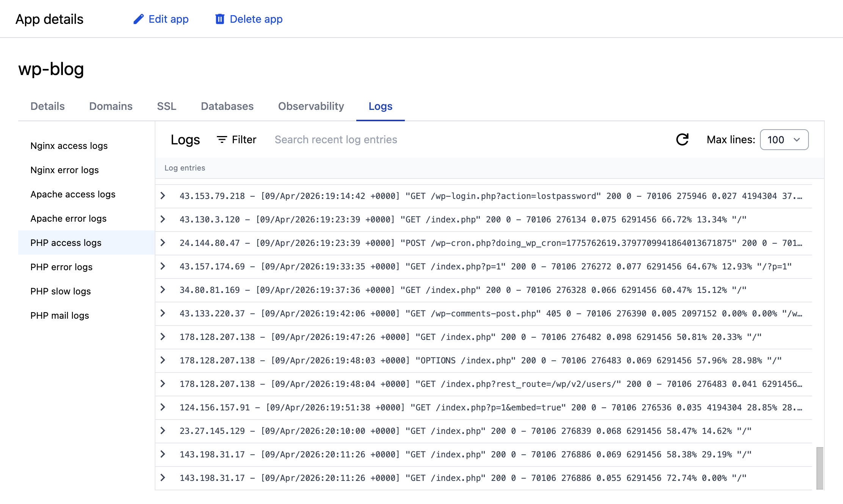The height and width of the screenshot is (504, 843).
Task: Click the pencil icon beside Edit app
Action: click(x=138, y=19)
